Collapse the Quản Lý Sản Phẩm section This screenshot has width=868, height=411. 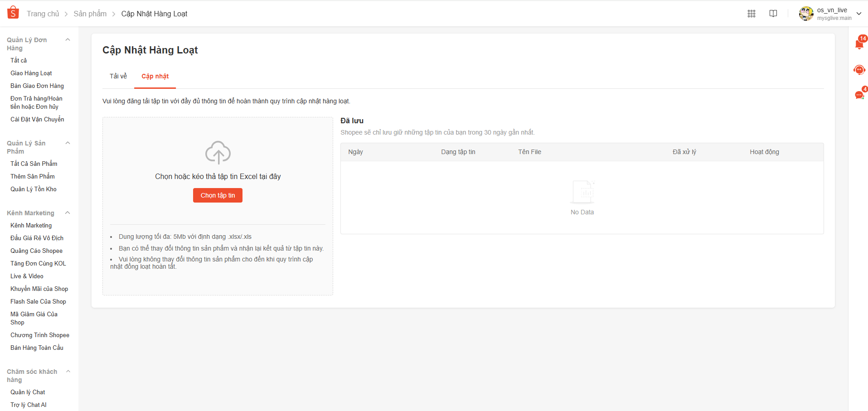(68, 143)
